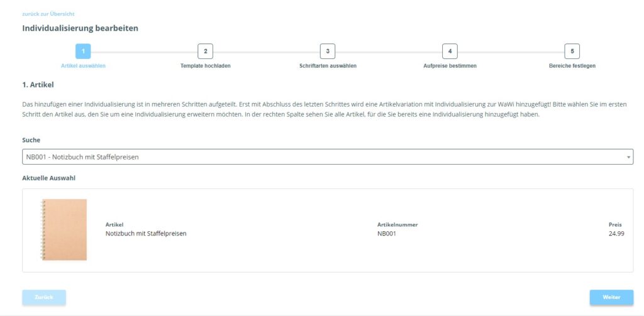
Task: Switch to 'Template hochladen' step label
Action: coord(205,66)
